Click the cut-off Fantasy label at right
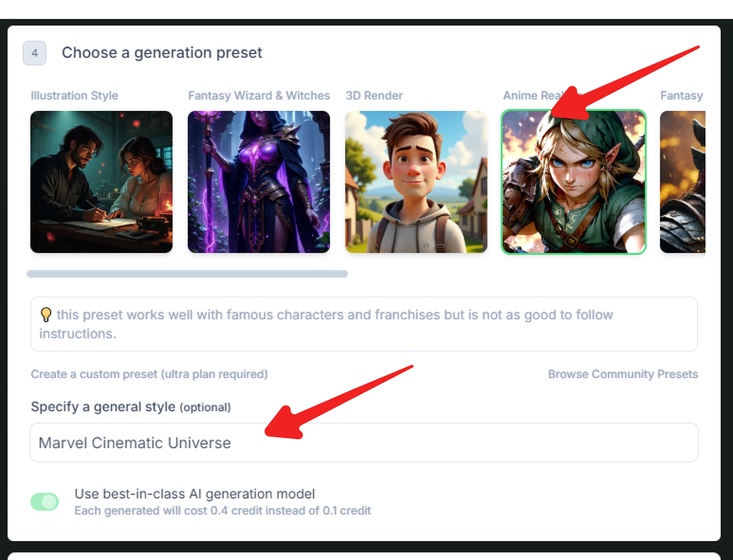The image size is (733, 560). click(681, 96)
